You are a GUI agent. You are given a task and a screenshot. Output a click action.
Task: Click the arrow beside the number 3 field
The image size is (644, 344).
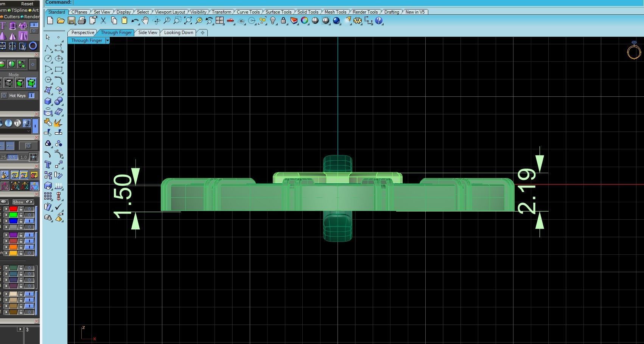point(20,329)
